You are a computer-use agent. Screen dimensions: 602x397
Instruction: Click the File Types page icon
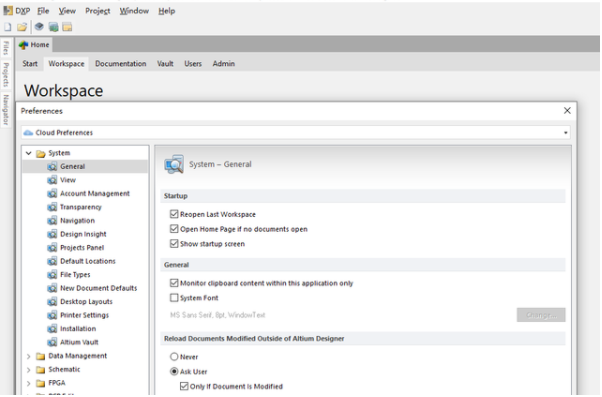[x=52, y=275]
